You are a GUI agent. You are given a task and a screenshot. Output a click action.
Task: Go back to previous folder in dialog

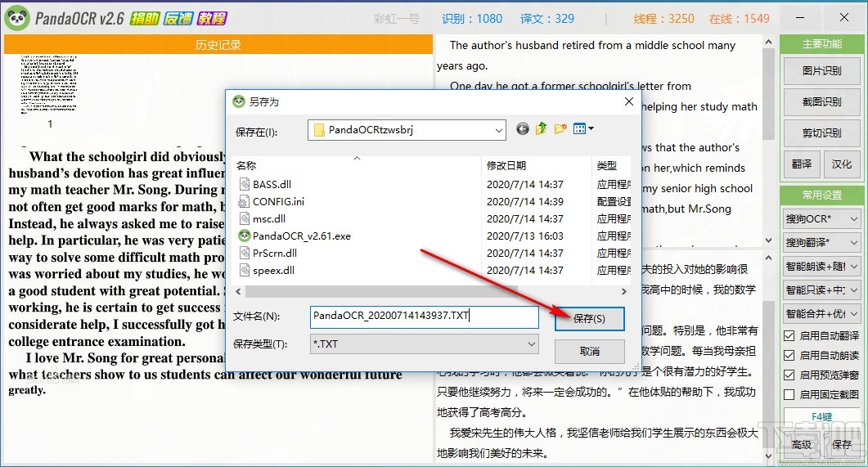523,129
